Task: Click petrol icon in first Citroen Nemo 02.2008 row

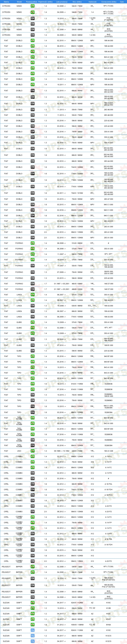Action: coord(33,6)
